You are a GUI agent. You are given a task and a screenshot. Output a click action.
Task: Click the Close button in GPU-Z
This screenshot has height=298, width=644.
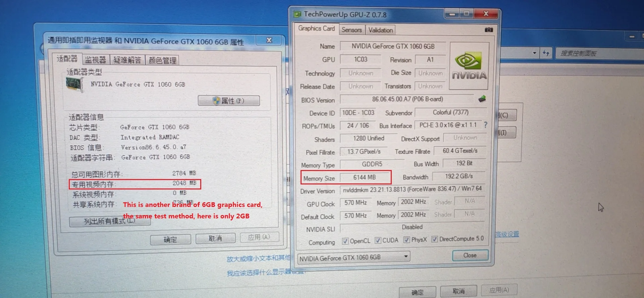coord(470,255)
